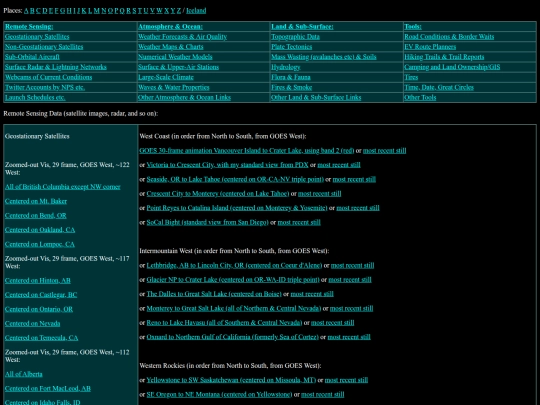Open Hiking Trails & Trail Reports

point(444,57)
